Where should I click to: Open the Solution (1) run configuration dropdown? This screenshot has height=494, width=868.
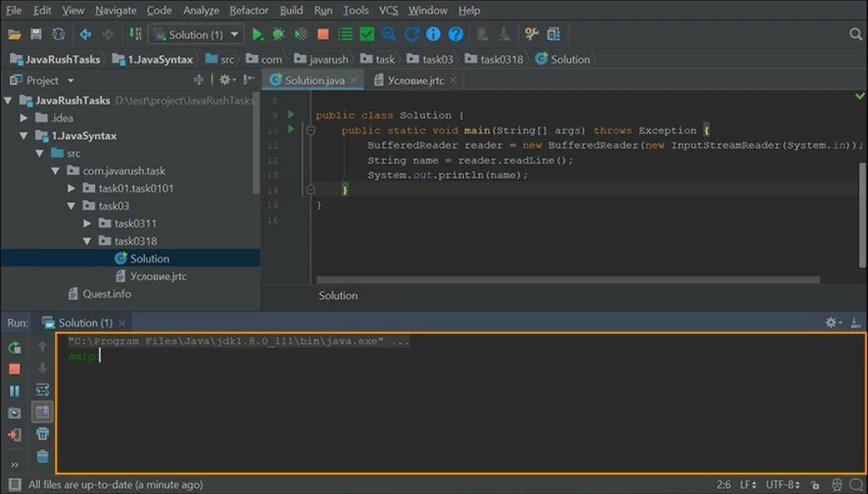[196, 34]
